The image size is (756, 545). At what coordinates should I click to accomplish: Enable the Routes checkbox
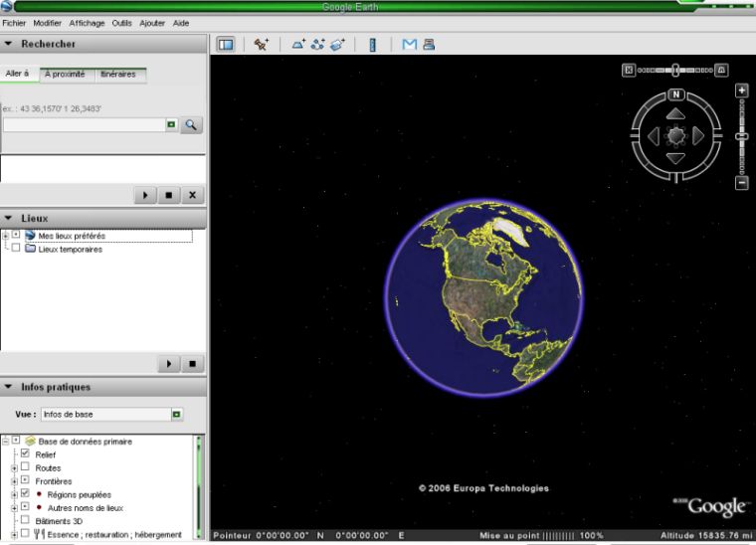click(25, 467)
